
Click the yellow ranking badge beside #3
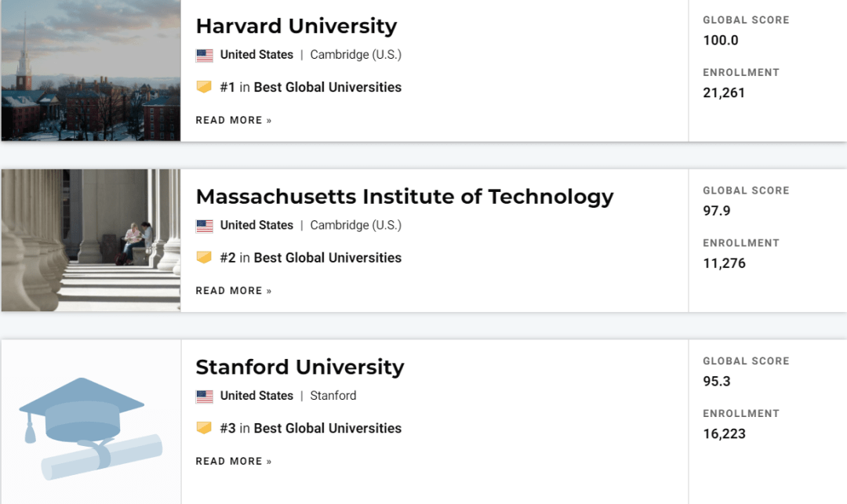(204, 428)
